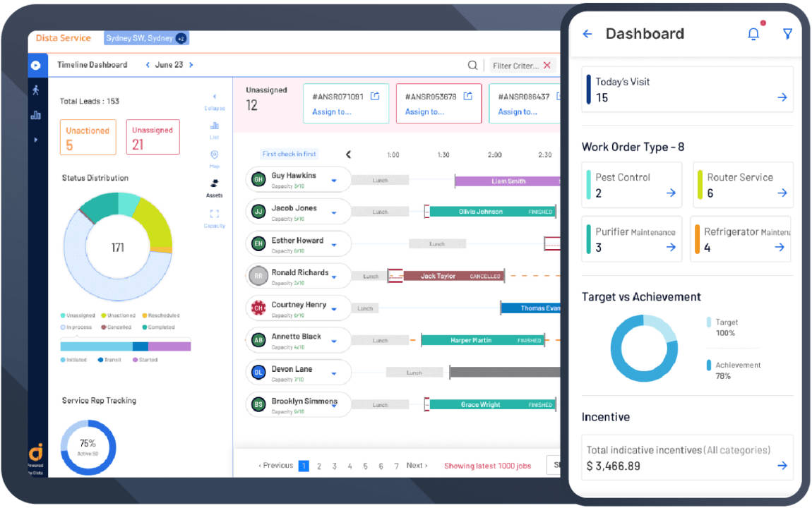Click the search icon near Filter Criteria
The height and width of the screenshot is (508, 812).
(472, 64)
